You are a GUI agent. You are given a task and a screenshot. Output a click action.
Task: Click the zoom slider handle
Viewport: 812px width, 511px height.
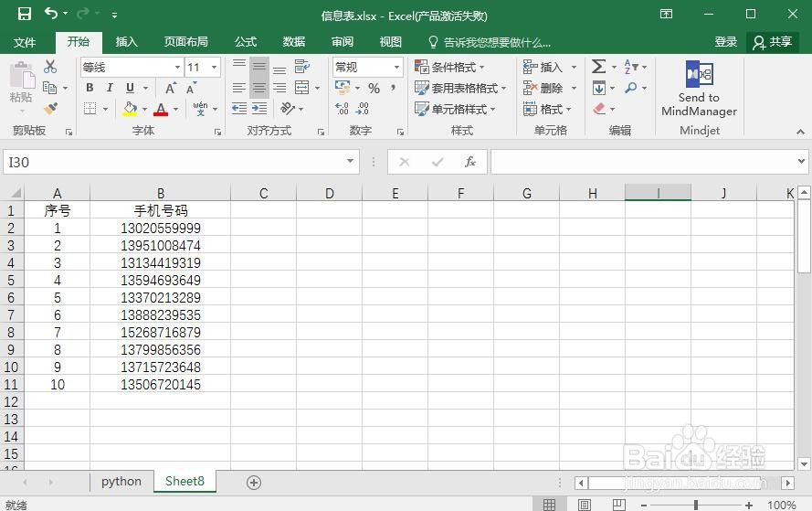tap(696, 505)
